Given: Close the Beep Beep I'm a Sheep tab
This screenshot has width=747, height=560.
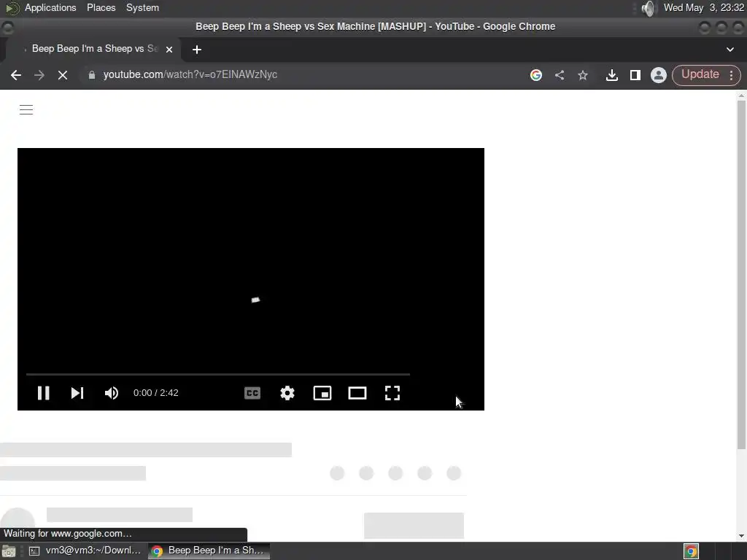Looking at the screenshot, I should click(x=169, y=49).
